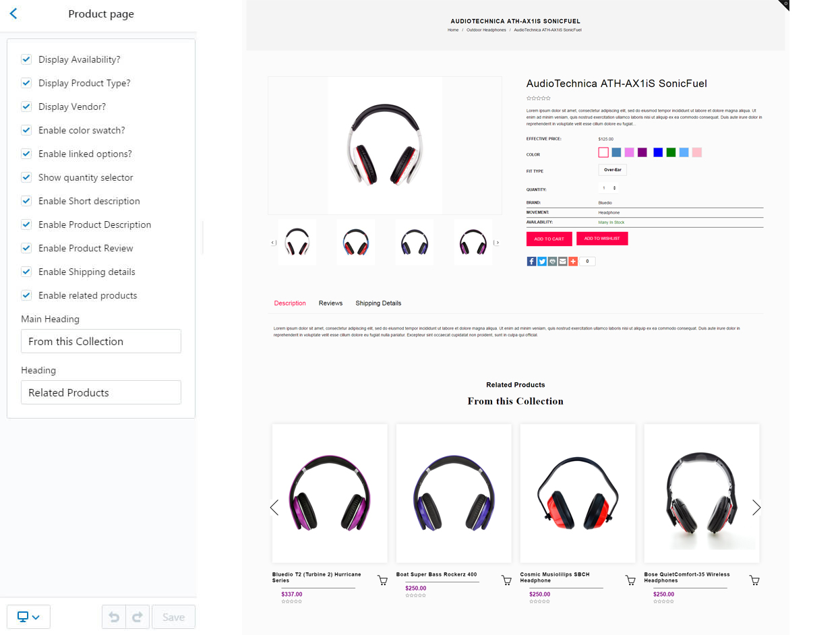
Task: Click the Add to Wishlist button
Action: point(602,239)
